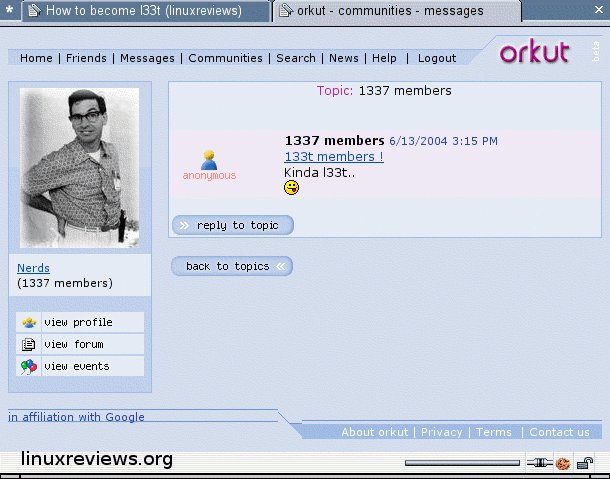
Task: Switch to the 'How to become l33t' tab
Action: point(146,11)
